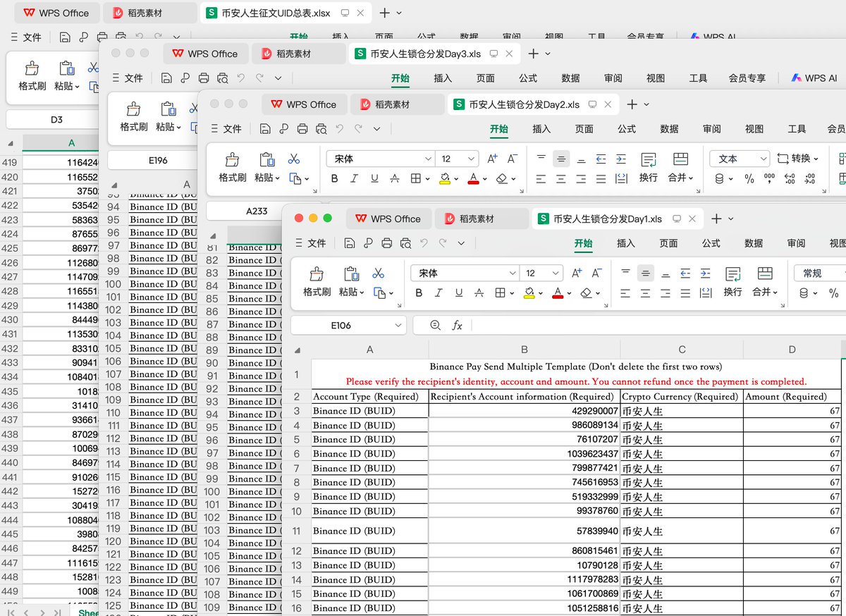This screenshot has width=846, height=616.
Task: Decrease font size in the Day1 window
Action: [x=596, y=273]
